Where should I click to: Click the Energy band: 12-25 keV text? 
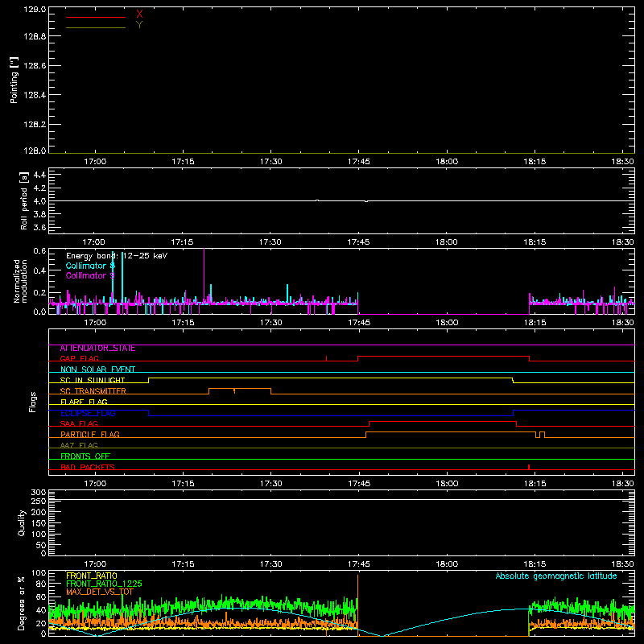click(117, 256)
